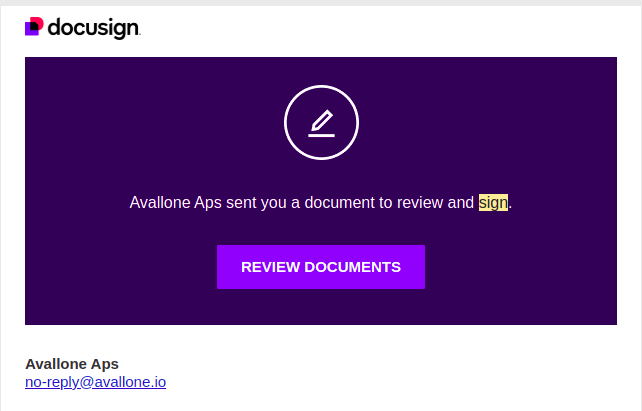This screenshot has height=411, width=642.
Task: Click "Avallone Aps sent you a document" text
Action: (x=252, y=203)
